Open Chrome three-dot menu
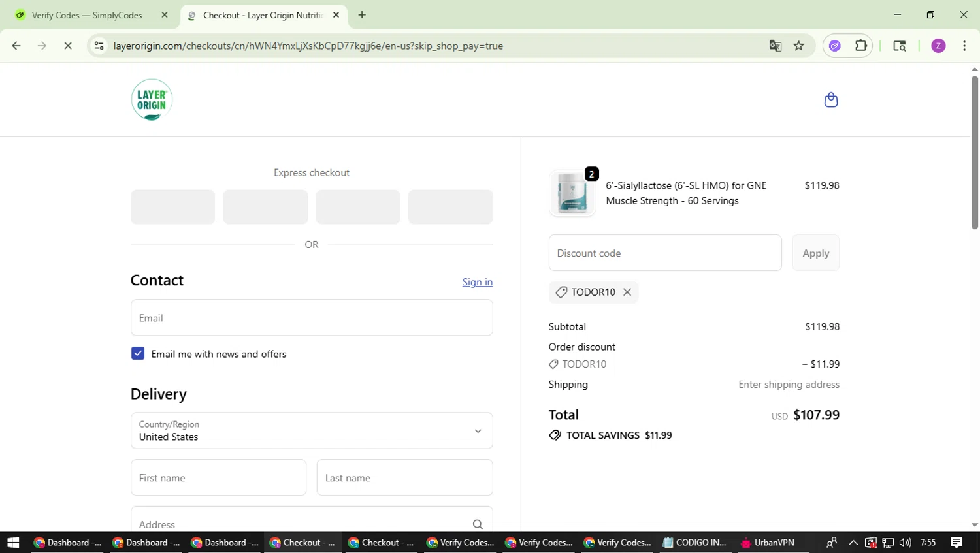This screenshot has height=553, width=980. click(964, 46)
